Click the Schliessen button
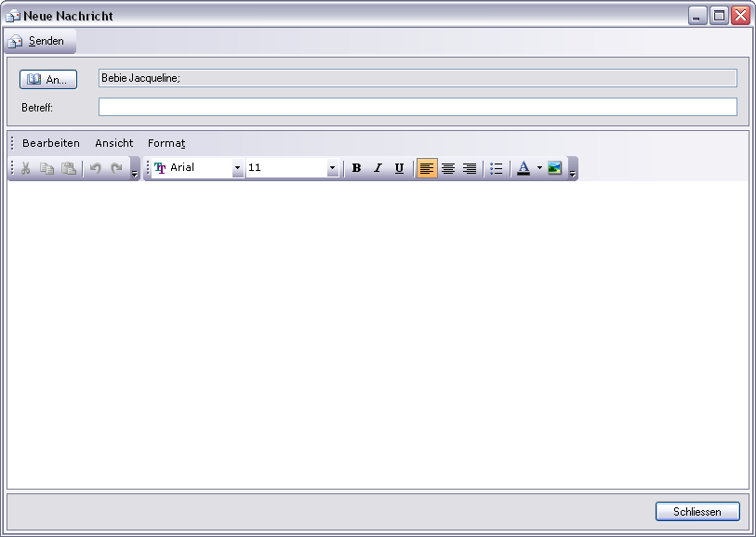The image size is (756, 537). [x=697, y=512]
